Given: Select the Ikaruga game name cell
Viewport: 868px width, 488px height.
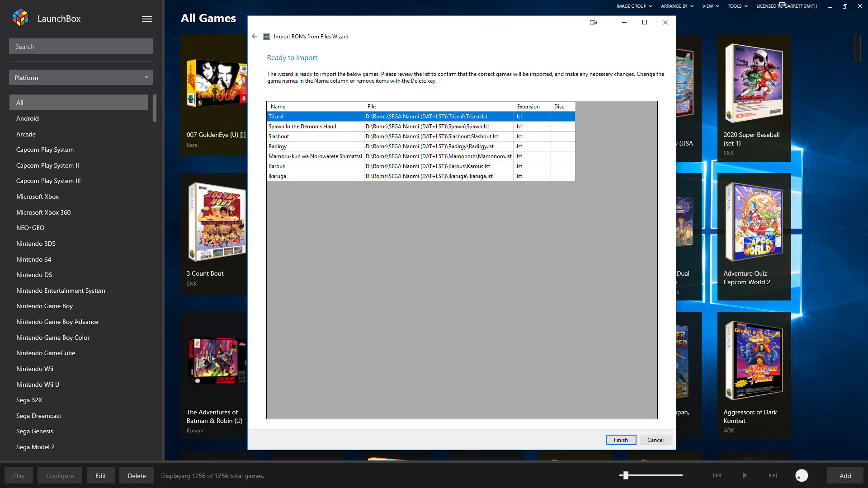Looking at the screenshot, I should click(316, 176).
